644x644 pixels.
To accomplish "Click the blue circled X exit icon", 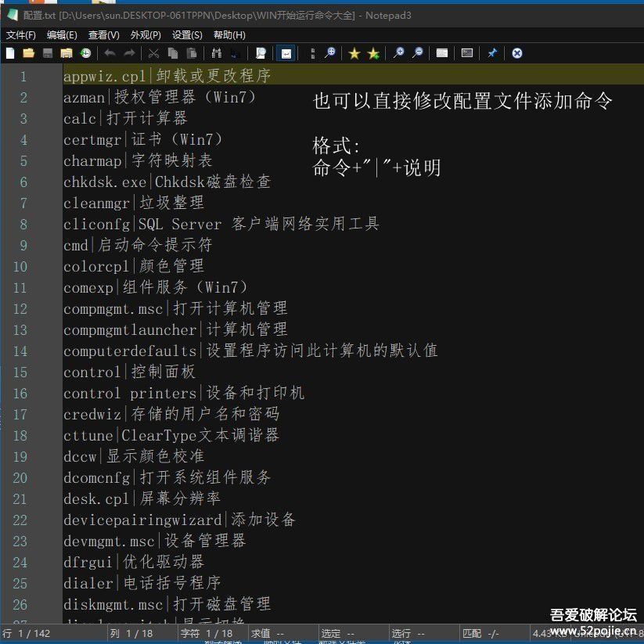I will (517, 53).
